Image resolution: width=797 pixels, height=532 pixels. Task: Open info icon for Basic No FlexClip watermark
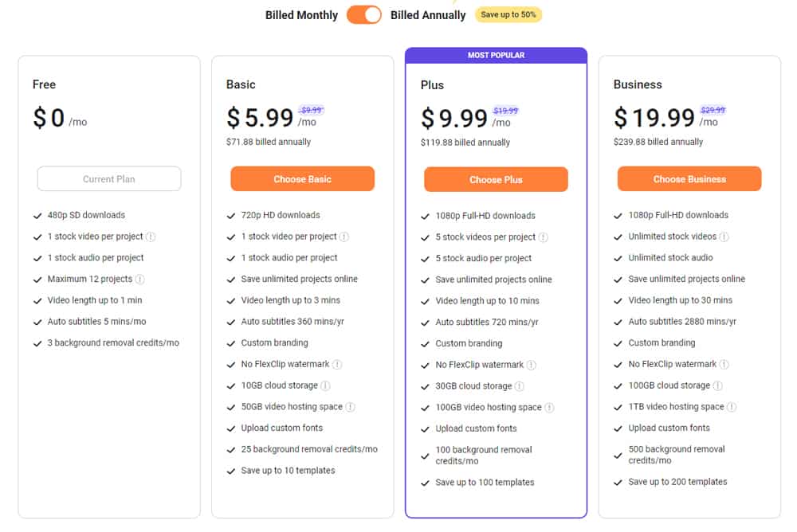(337, 365)
